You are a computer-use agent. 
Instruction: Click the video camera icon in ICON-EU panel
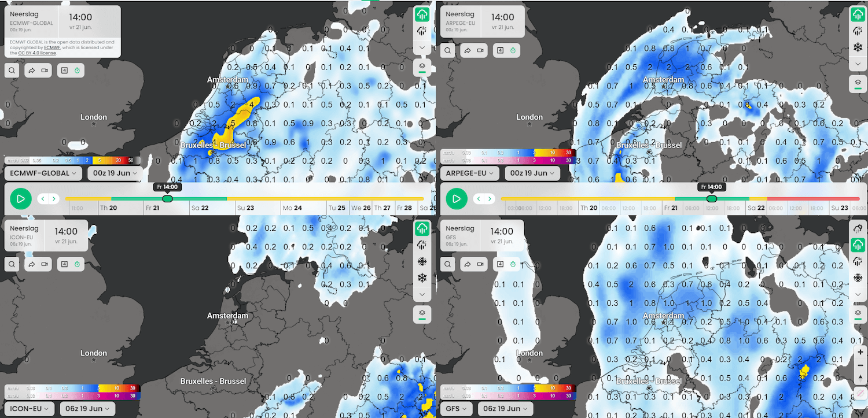(x=44, y=264)
